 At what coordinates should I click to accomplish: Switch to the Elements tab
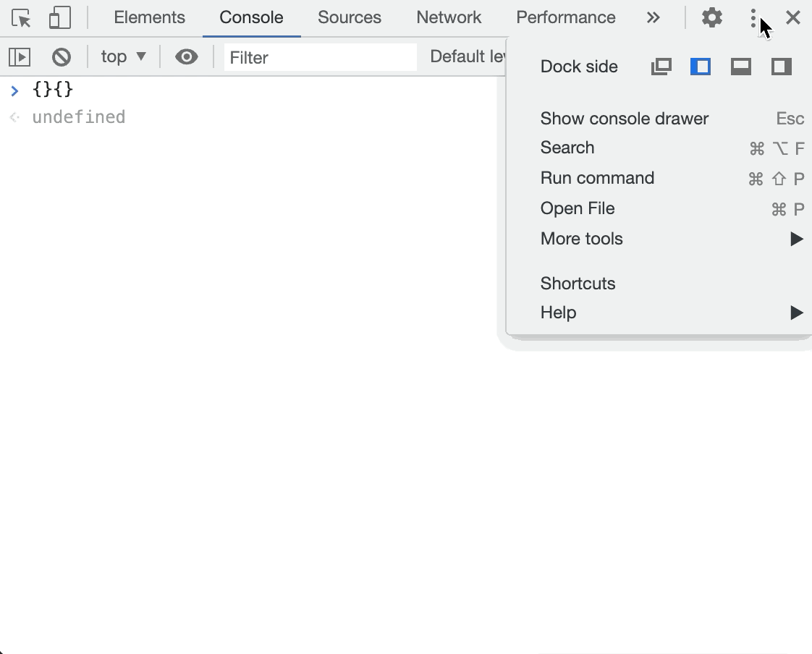(x=149, y=17)
